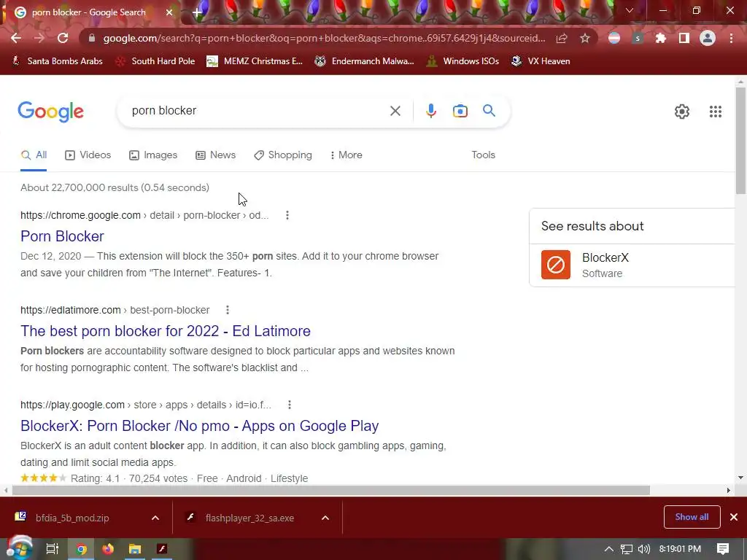The height and width of the screenshot is (560, 747).
Task: Click the Google logo
Action: [50, 112]
